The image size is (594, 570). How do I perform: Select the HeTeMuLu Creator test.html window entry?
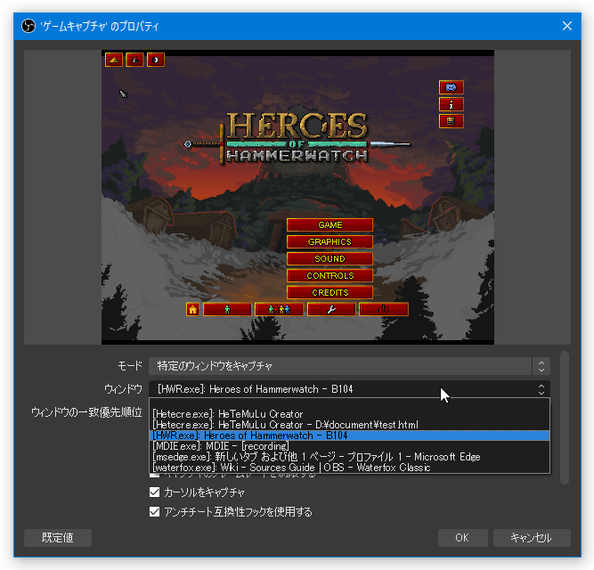350,425
